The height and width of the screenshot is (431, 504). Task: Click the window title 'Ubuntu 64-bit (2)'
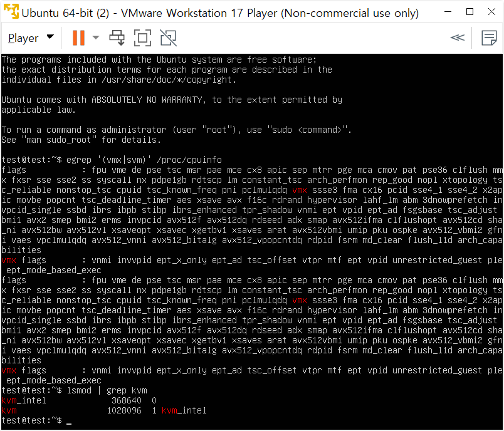[66, 13]
